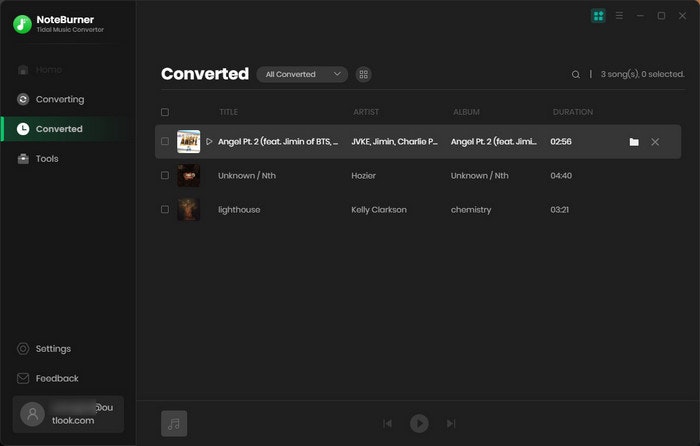Click the user account avatar
Screen dimensions: 700x446
32,414
